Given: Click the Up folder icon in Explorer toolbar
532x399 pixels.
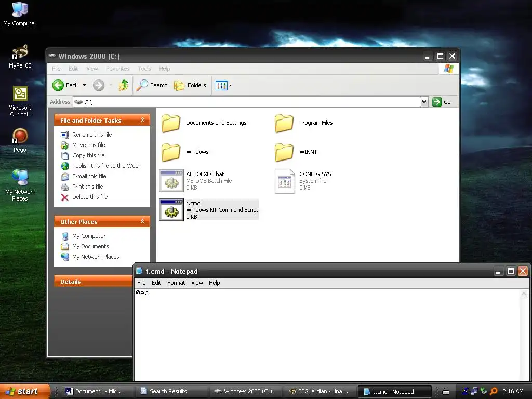Looking at the screenshot, I should 124,85.
